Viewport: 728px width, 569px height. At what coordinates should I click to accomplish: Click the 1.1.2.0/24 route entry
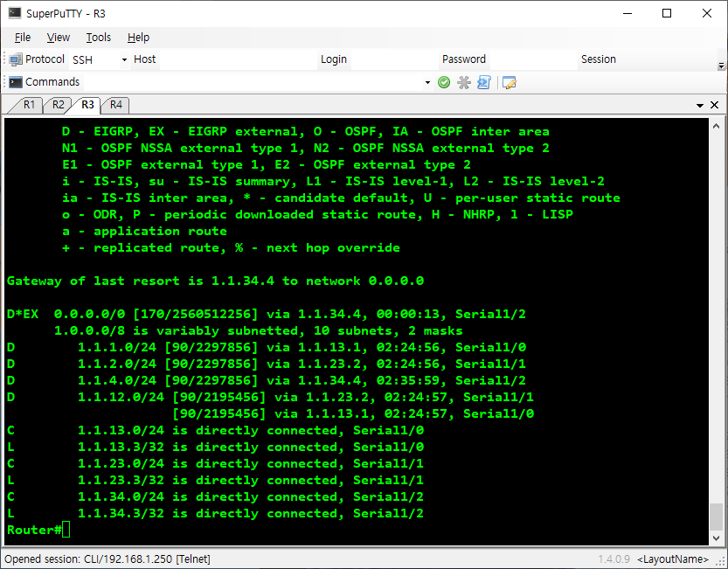tap(266, 364)
